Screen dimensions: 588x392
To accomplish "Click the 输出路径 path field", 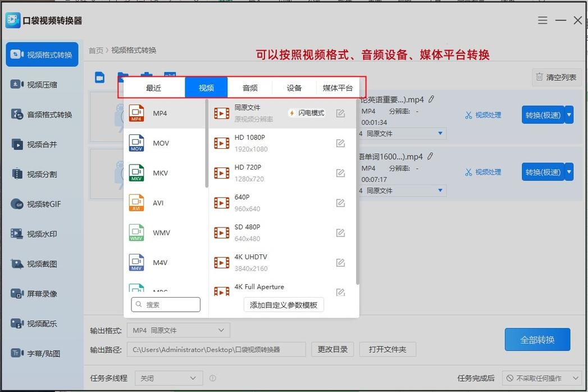I will (x=216, y=349).
